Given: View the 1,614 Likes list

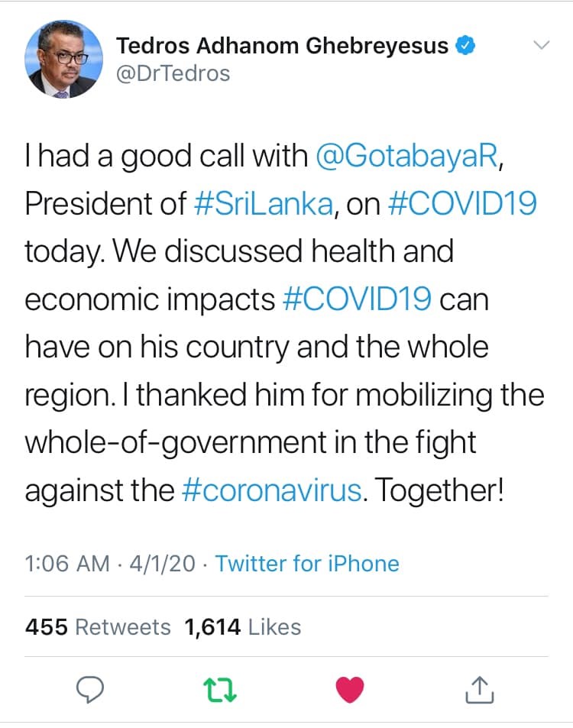Looking at the screenshot, I should click(x=243, y=627).
